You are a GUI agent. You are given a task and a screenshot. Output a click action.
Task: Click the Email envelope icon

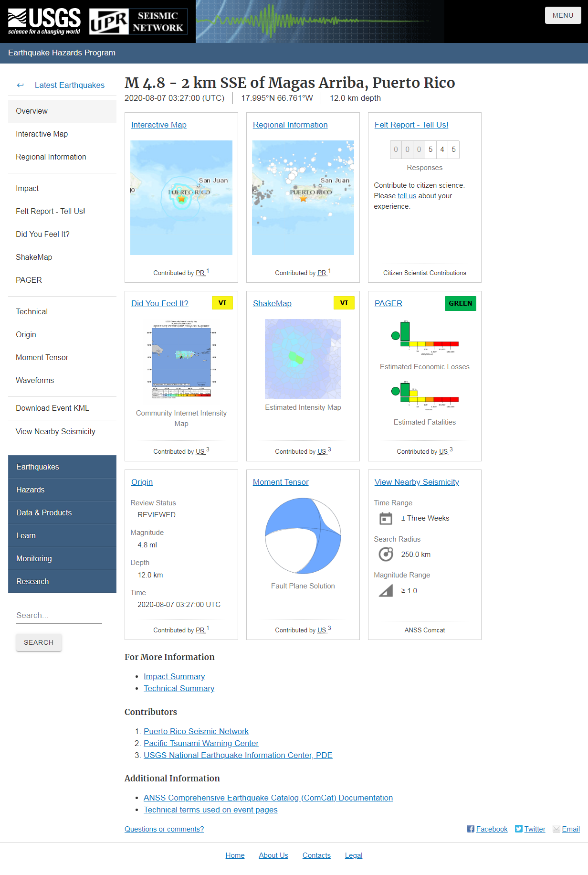(x=556, y=829)
